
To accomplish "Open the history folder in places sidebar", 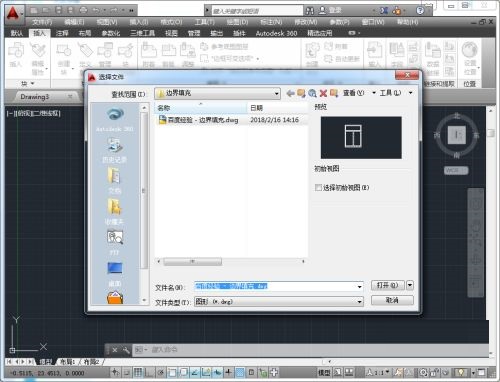I will coord(115,151).
